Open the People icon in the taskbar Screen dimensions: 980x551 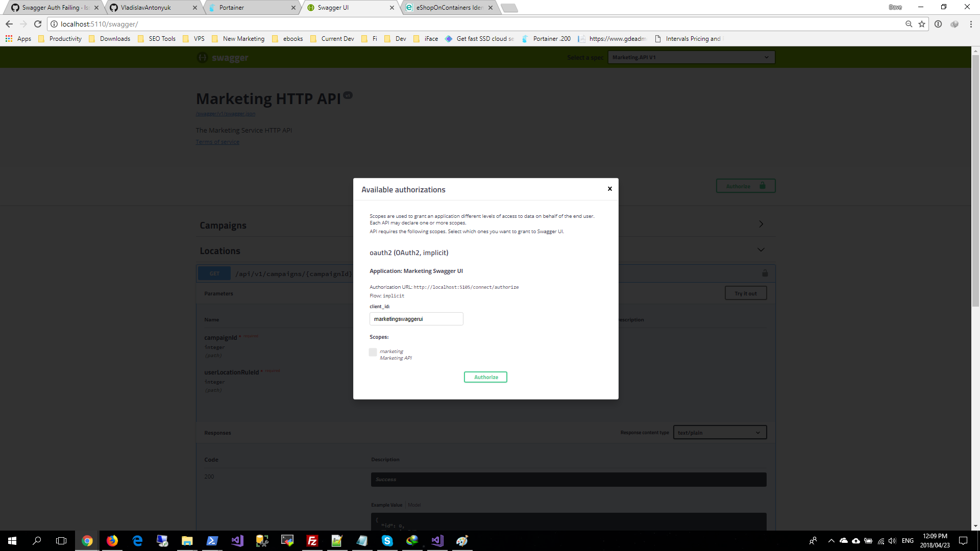coord(813,541)
